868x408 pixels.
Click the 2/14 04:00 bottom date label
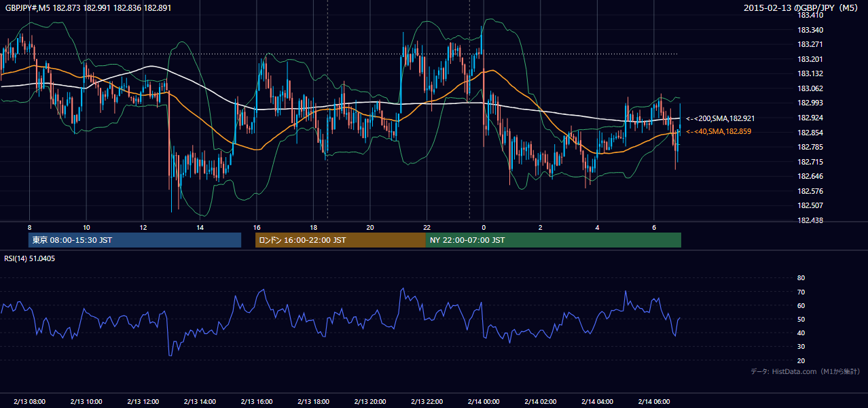tap(597, 401)
